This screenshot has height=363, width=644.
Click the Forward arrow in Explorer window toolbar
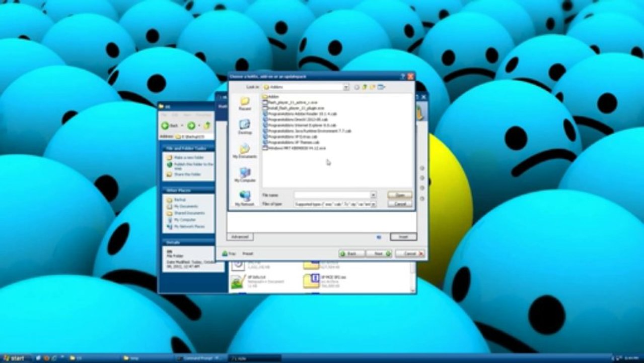pyautogui.click(x=191, y=125)
